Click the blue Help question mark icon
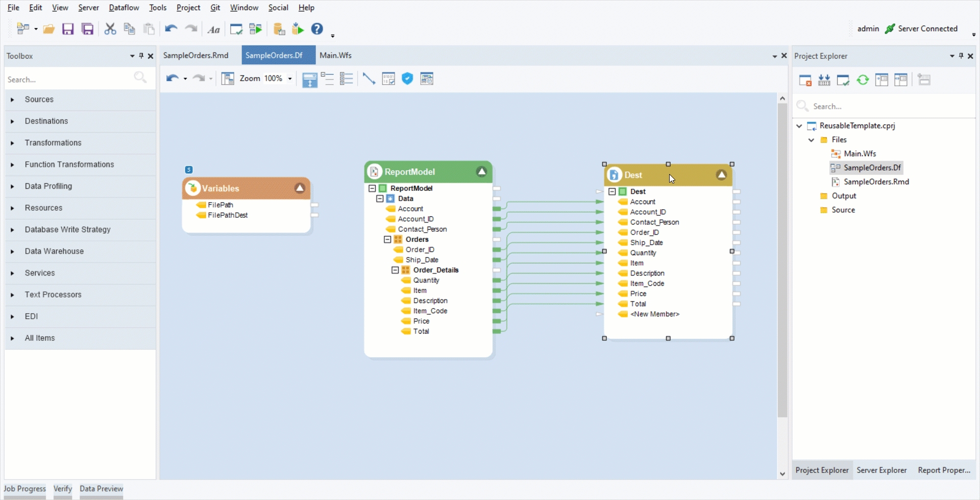 point(317,29)
